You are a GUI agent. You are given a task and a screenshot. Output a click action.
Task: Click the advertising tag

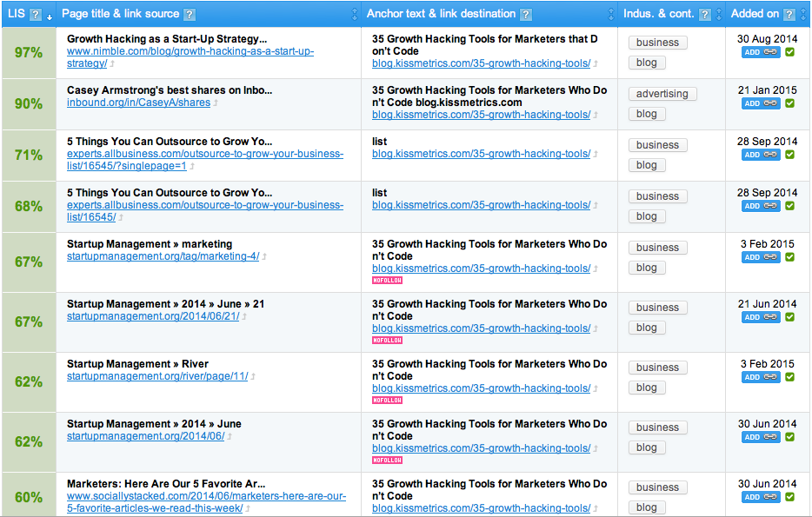(662, 94)
